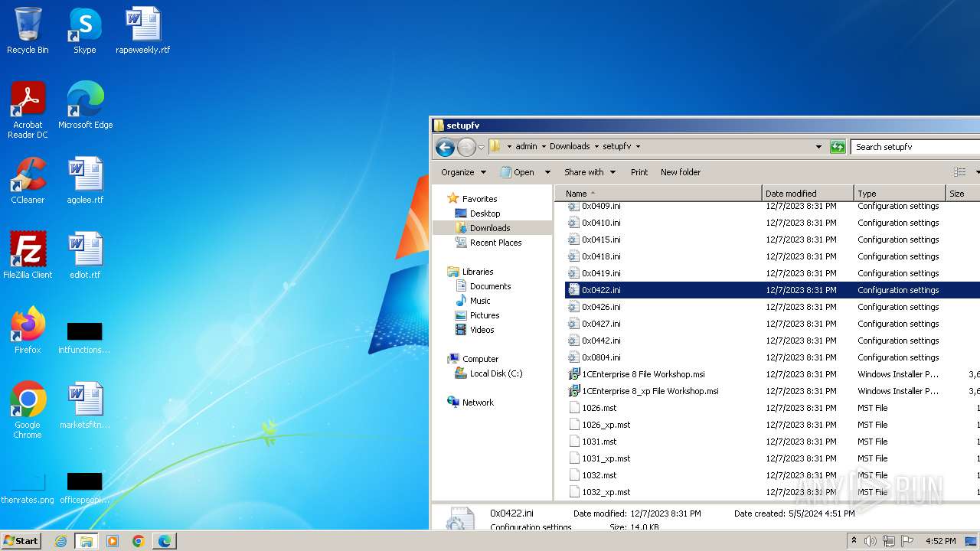Screen dimensions: 980x551
Task: Open the Recycle Bin desktop icon
Action: coord(28,31)
